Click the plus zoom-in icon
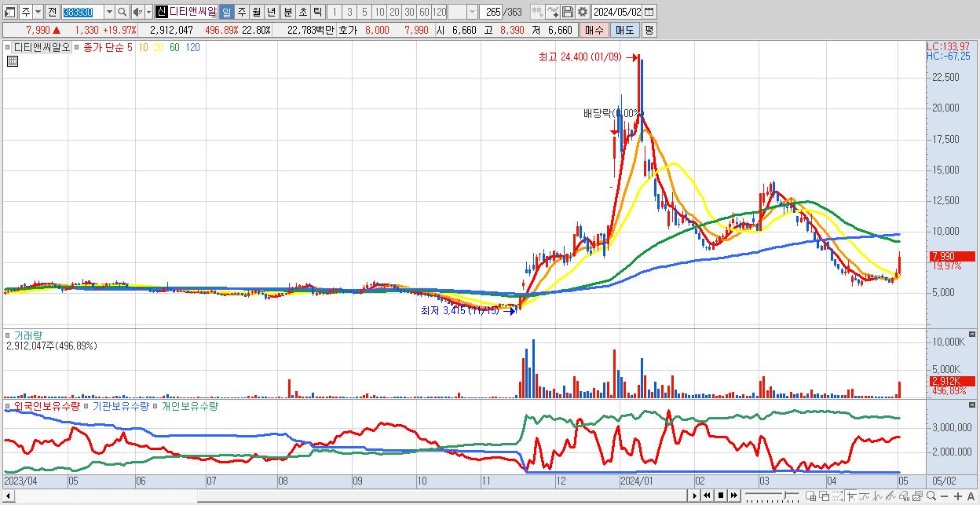The image size is (980, 505). [x=958, y=496]
